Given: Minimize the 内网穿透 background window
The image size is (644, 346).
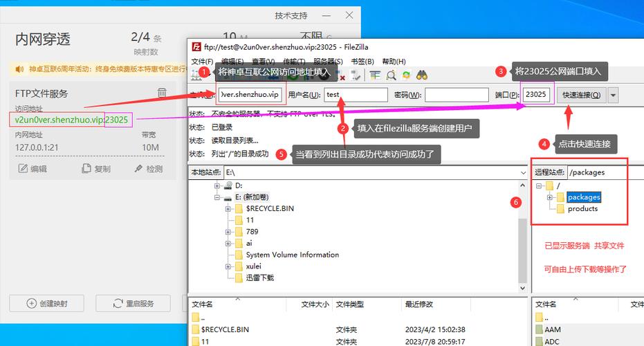Looking at the screenshot, I should (x=326, y=16).
